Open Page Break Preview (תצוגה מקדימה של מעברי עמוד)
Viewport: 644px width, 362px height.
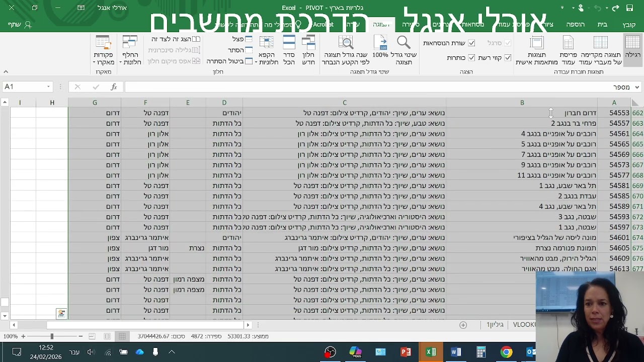(601, 50)
